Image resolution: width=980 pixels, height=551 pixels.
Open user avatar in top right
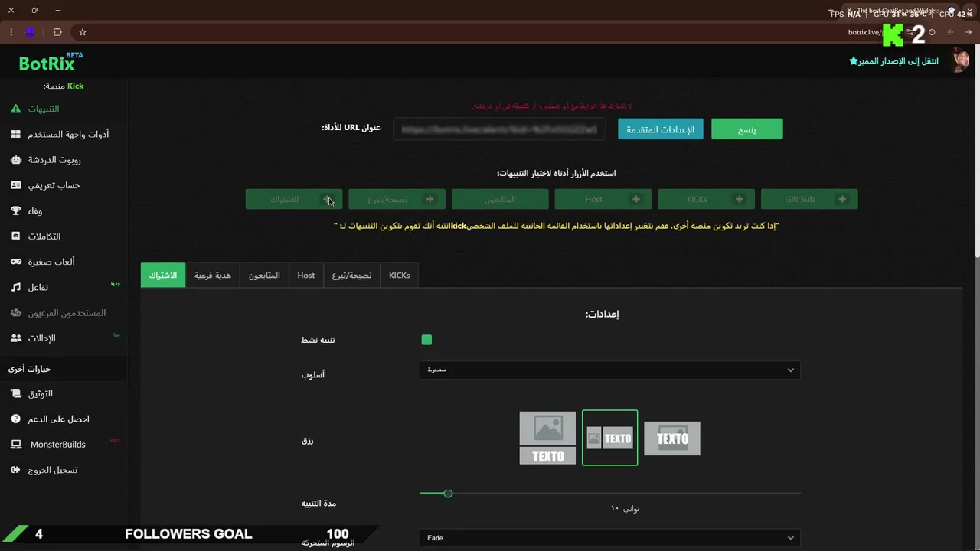pos(960,60)
